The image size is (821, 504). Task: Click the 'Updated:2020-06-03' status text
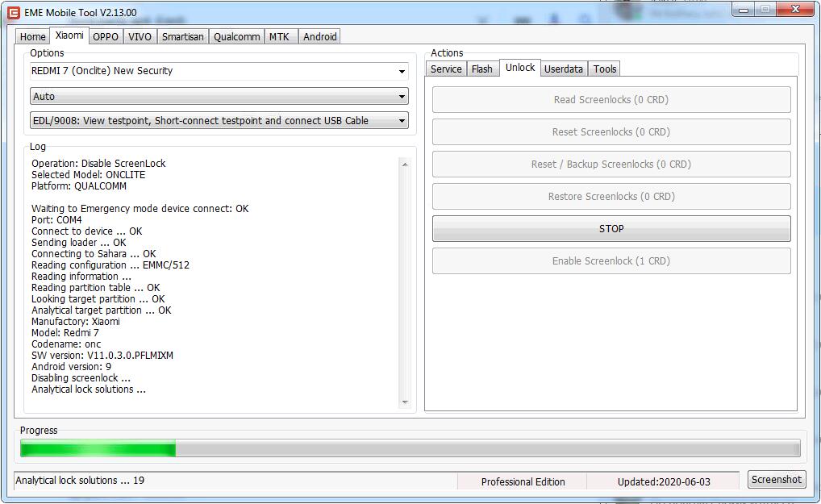[664, 482]
